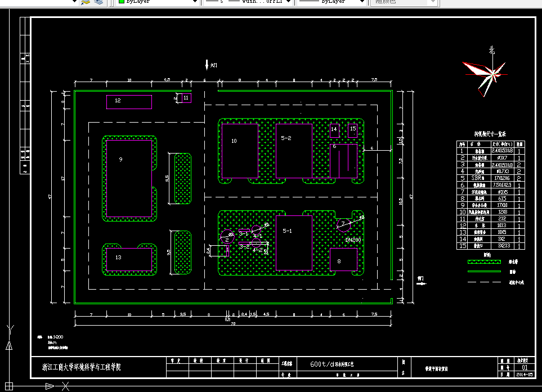The height and width of the screenshot is (392, 542).
Task: Click the solid green wall line legend sample
Action: click(x=484, y=272)
